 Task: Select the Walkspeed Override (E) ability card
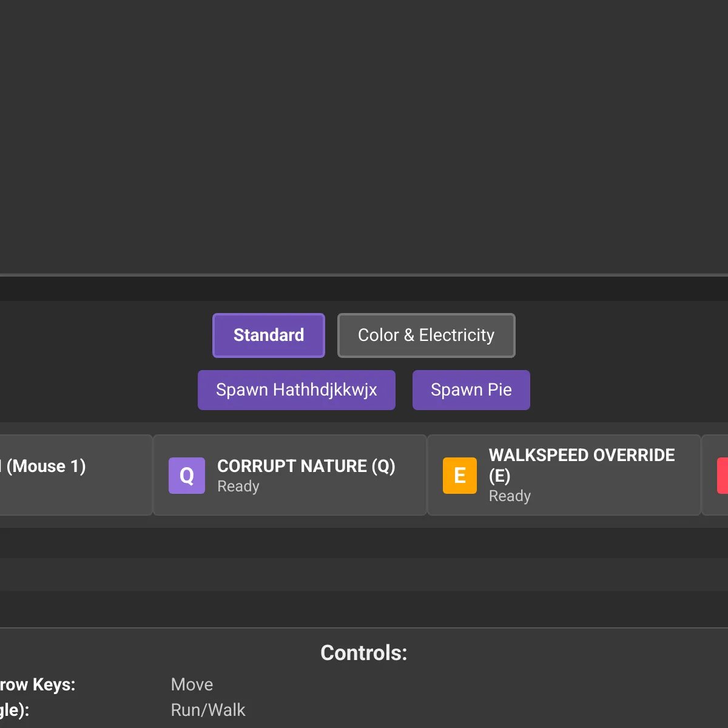564,475
